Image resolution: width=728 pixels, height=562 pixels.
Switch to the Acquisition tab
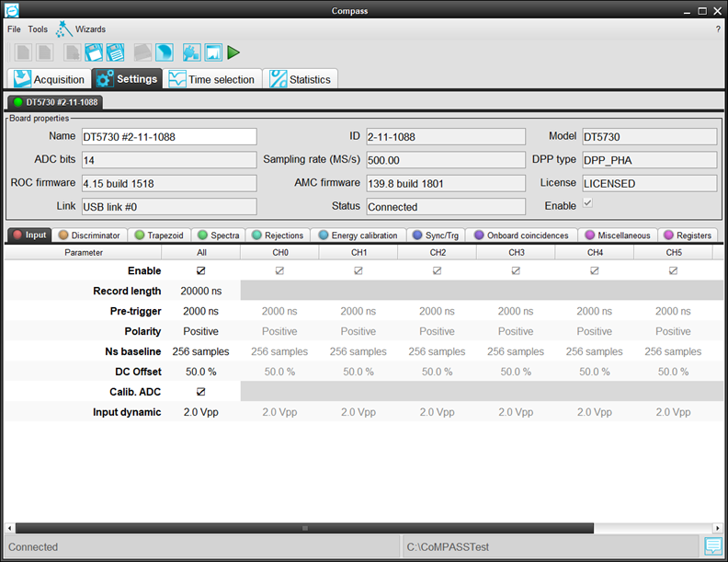coord(50,79)
